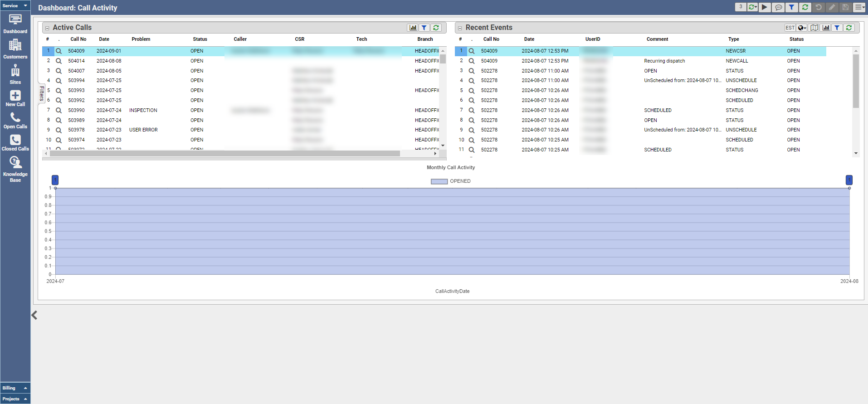
Task: Expand the Projects section in sidebar
Action: tap(15, 399)
